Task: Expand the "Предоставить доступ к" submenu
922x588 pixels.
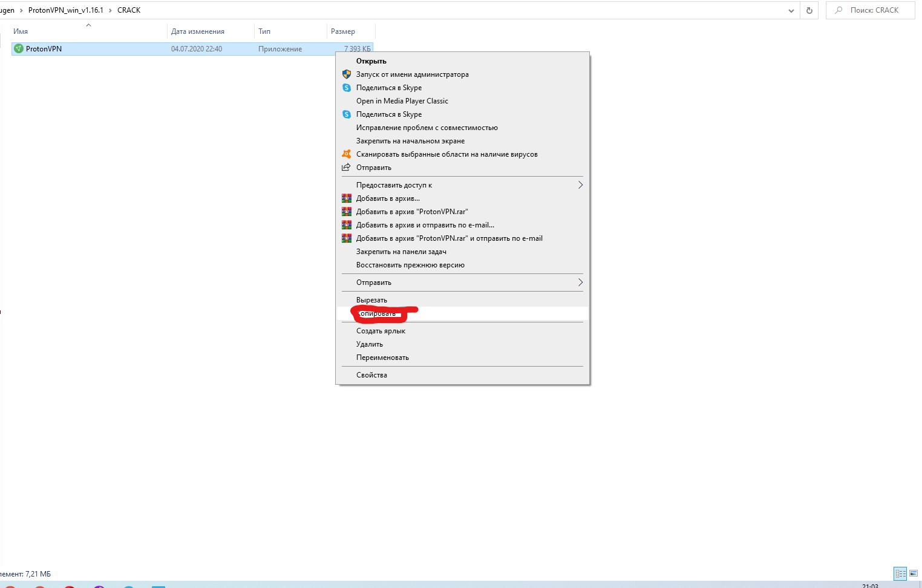Action: (580, 185)
